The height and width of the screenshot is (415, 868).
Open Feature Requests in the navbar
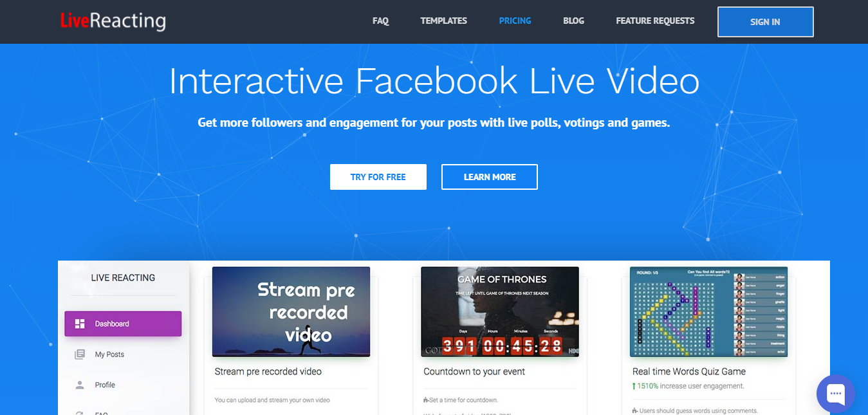coord(655,21)
